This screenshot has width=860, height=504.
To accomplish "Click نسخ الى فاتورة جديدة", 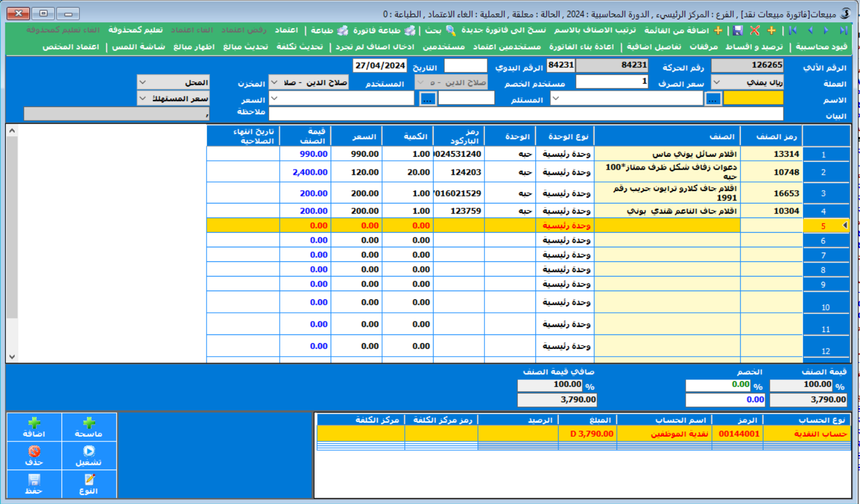I will [504, 30].
